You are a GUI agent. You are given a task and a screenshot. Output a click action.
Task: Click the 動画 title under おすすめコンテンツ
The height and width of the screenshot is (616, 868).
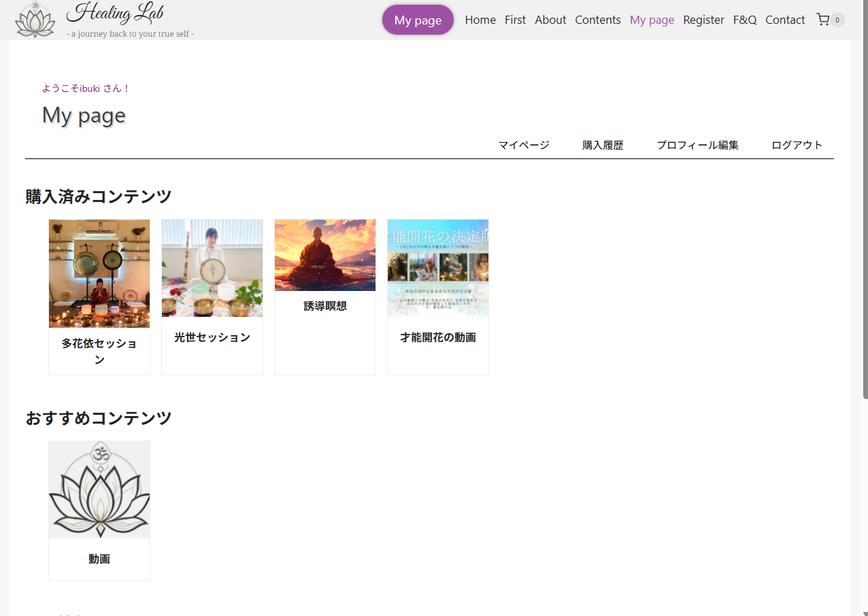pyautogui.click(x=99, y=559)
